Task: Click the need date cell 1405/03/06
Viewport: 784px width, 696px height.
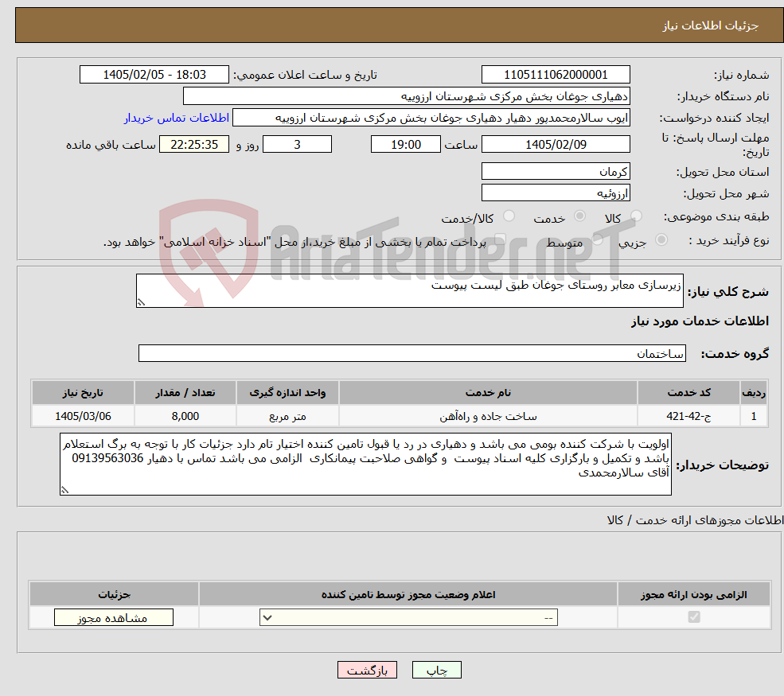Action: point(83,416)
